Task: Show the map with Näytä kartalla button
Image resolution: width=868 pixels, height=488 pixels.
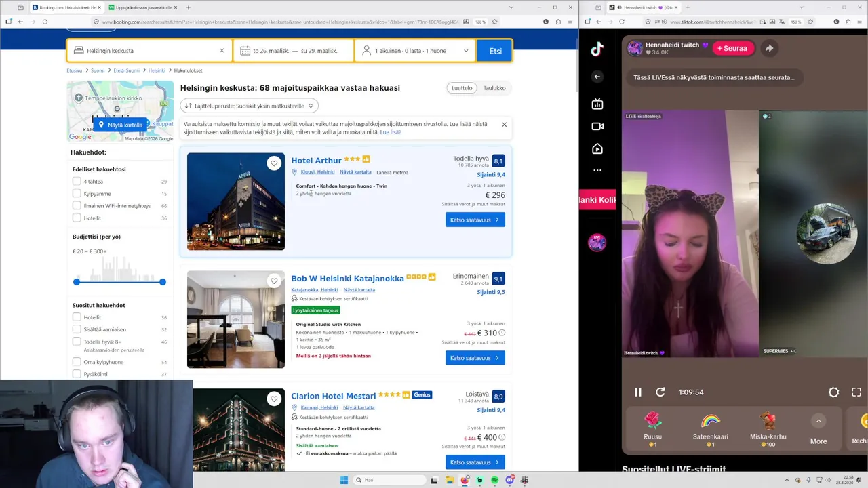Action: [x=120, y=125]
